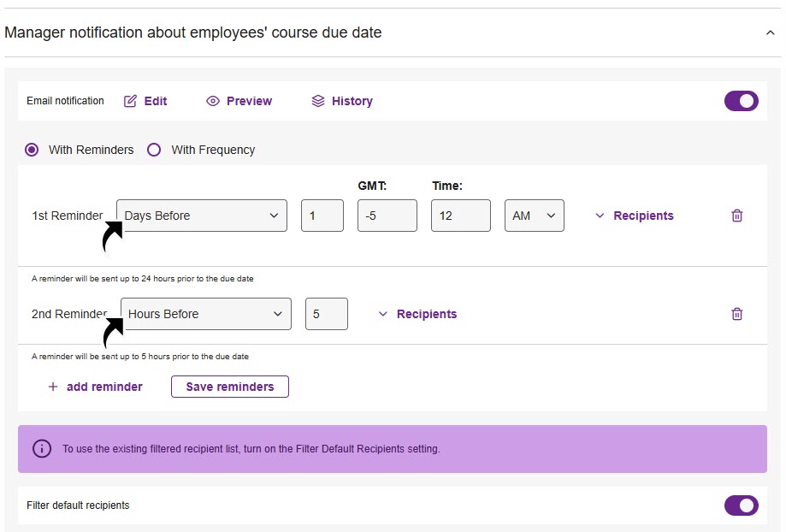The width and height of the screenshot is (786, 532).
Task: Click the plus icon beside add reminder
Action: 53,387
